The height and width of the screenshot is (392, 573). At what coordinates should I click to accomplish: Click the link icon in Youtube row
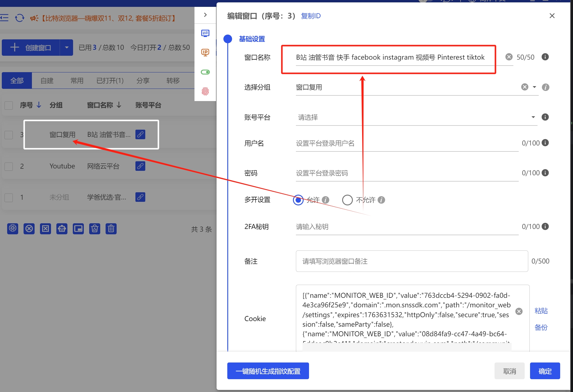pyautogui.click(x=140, y=166)
